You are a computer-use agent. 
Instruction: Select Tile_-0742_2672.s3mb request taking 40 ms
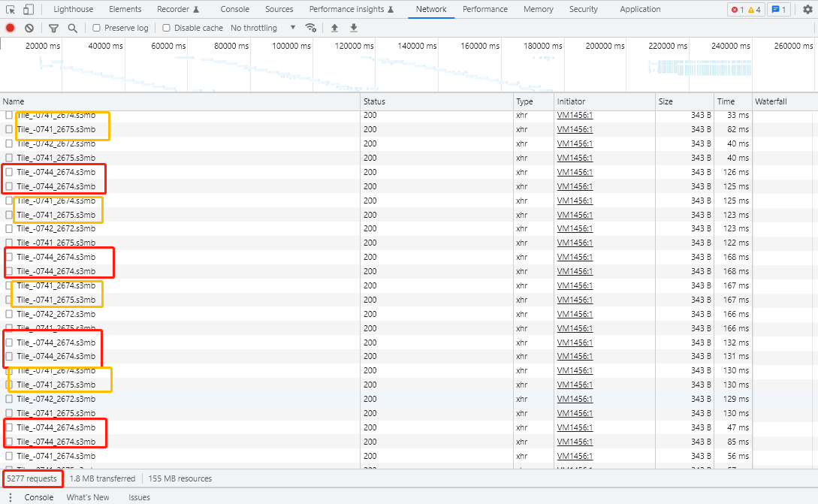tap(56, 143)
